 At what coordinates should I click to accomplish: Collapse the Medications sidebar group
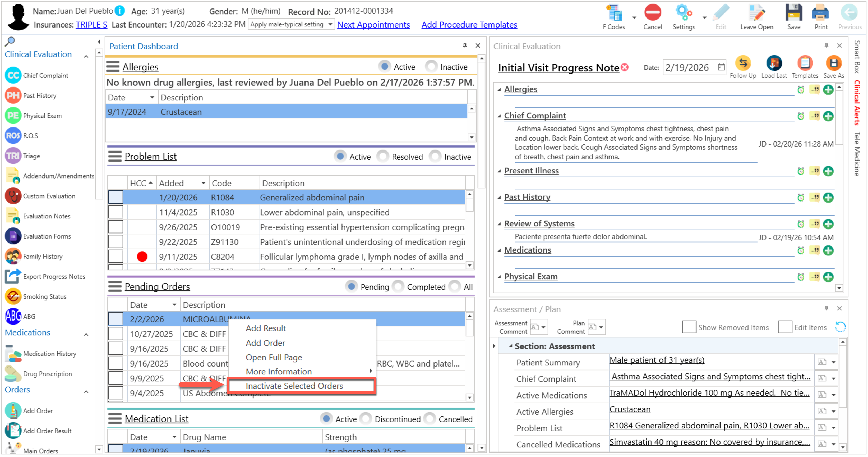tap(86, 335)
